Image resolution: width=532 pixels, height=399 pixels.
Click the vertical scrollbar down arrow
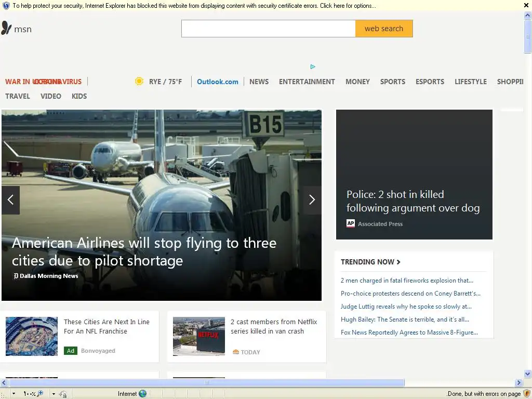pos(528,374)
